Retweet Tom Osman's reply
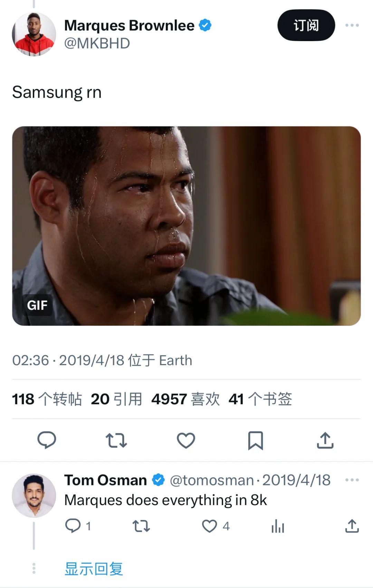The image size is (373, 588). [x=141, y=526]
